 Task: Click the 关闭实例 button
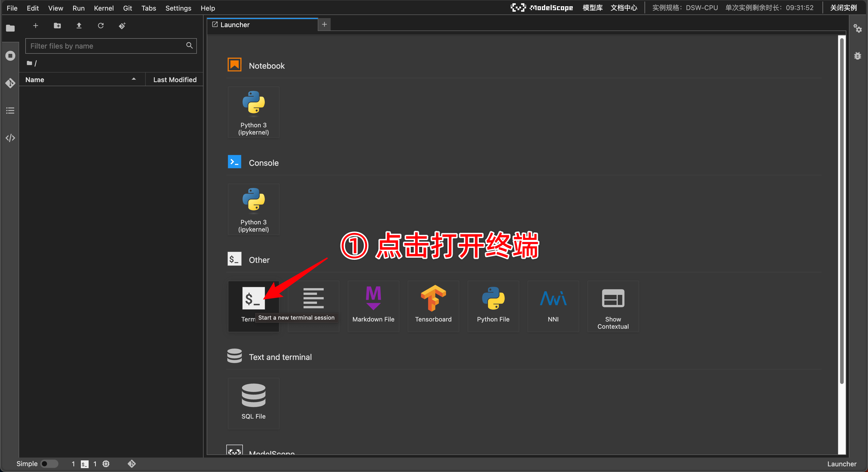pos(843,7)
